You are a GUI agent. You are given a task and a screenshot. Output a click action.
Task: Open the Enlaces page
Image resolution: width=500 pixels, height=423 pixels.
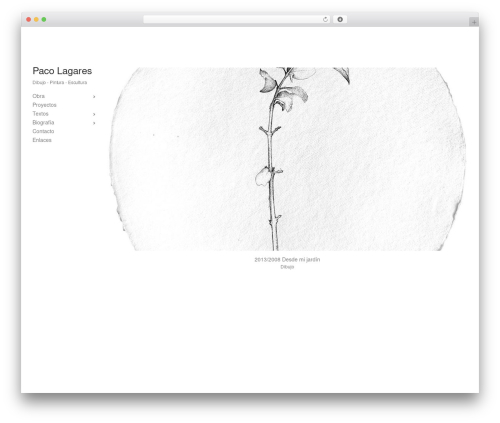(42, 140)
